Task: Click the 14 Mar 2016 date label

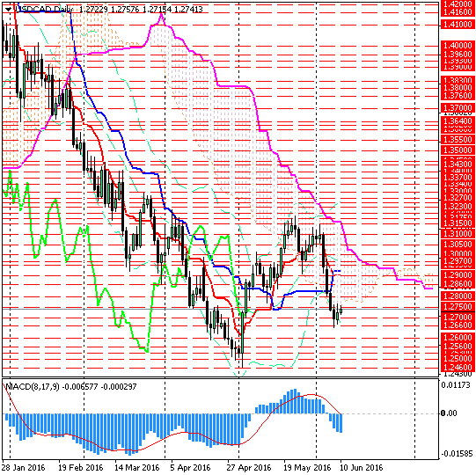Action: point(136,467)
